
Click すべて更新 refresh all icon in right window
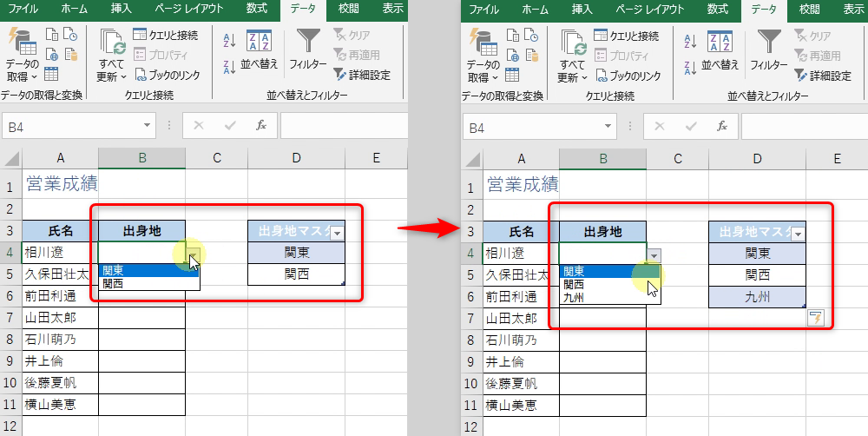(x=572, y=52)
